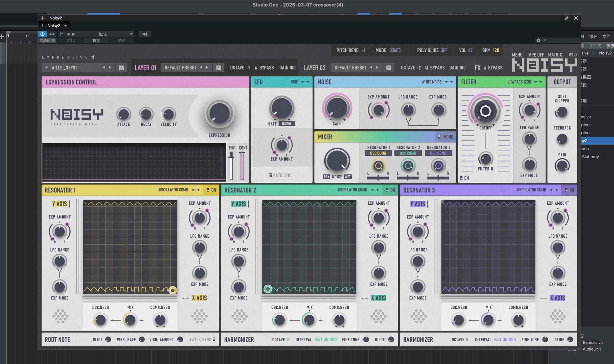Viewport: 614px width, 364px height.
Task: Expand the 1 - Noisy2 instance dropdown
Action: tap(66, 26)
